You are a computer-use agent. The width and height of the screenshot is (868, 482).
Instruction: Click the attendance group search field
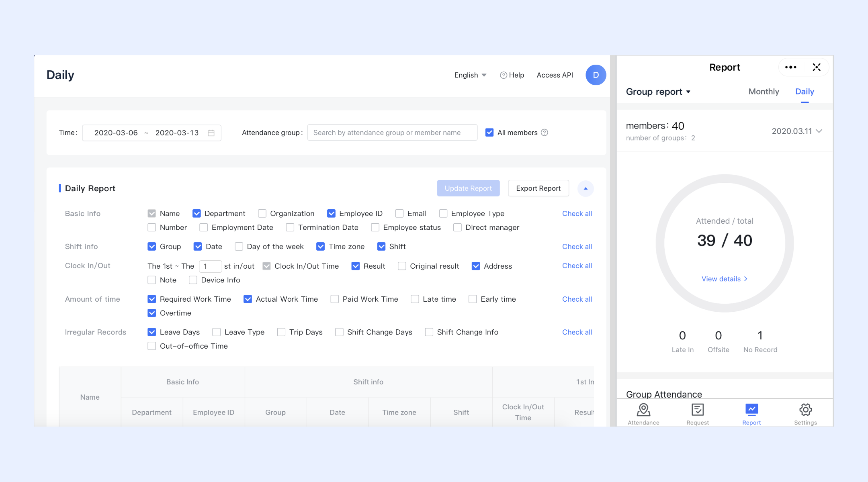(392, 133)
